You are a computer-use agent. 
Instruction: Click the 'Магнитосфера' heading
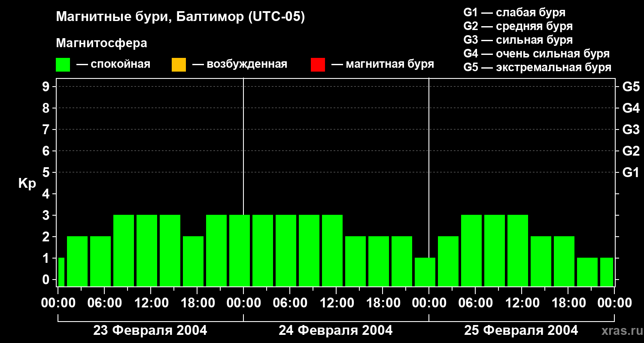101,43
